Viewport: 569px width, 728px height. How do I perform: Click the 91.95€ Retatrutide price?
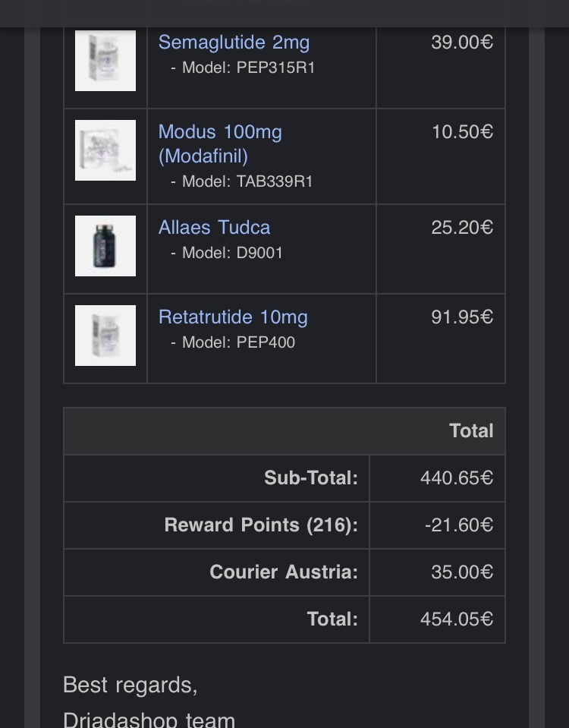coord(461,317)
